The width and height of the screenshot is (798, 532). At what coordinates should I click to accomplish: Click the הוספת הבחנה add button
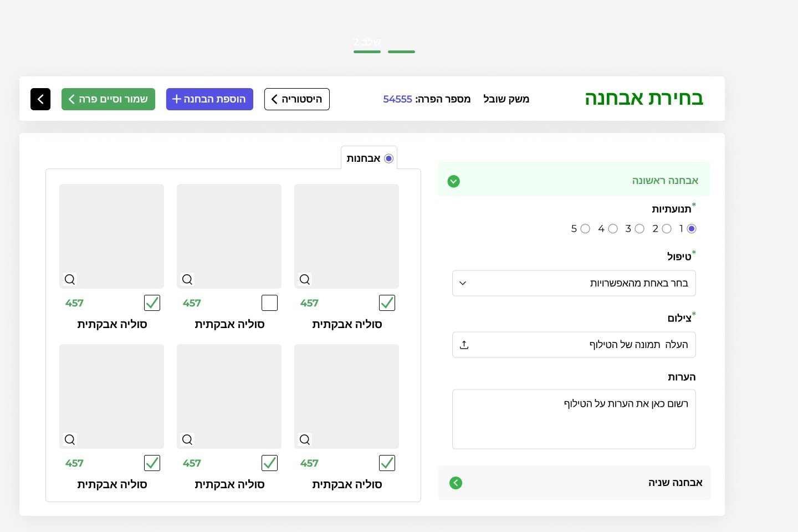[209, 99]
